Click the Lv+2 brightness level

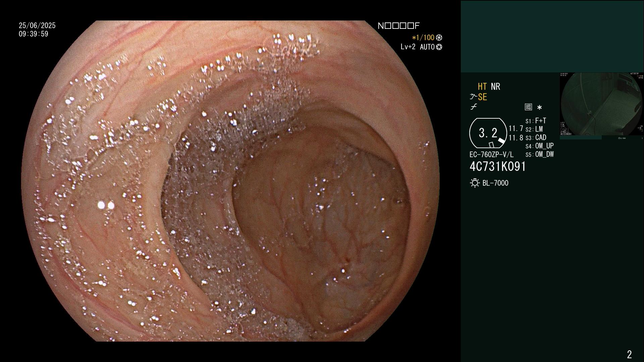(x=408, y=47)
